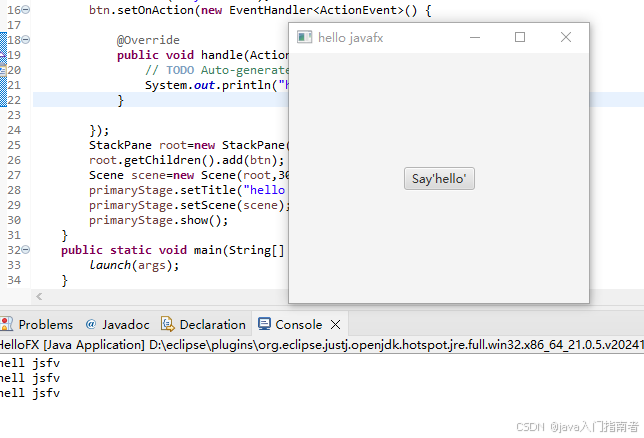This screenshot has height=438, width=644.
Task: Close the hello javafx window
Action: point(566,37)
